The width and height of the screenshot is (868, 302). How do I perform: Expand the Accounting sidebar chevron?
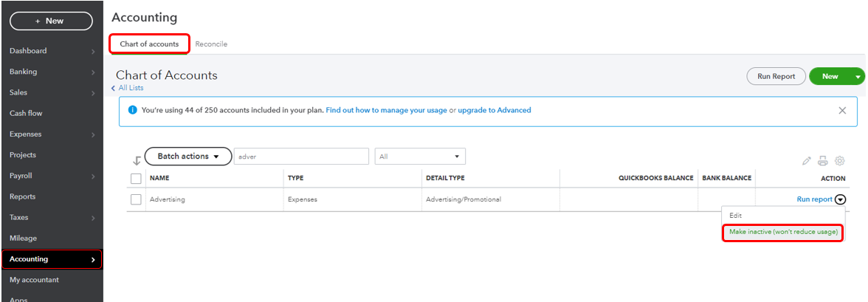(93, 259)
